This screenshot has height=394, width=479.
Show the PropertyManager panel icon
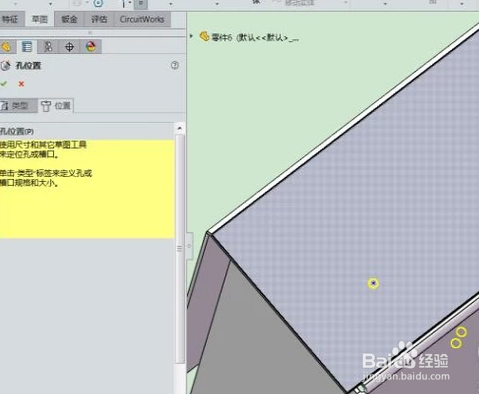tap(27, 47)
